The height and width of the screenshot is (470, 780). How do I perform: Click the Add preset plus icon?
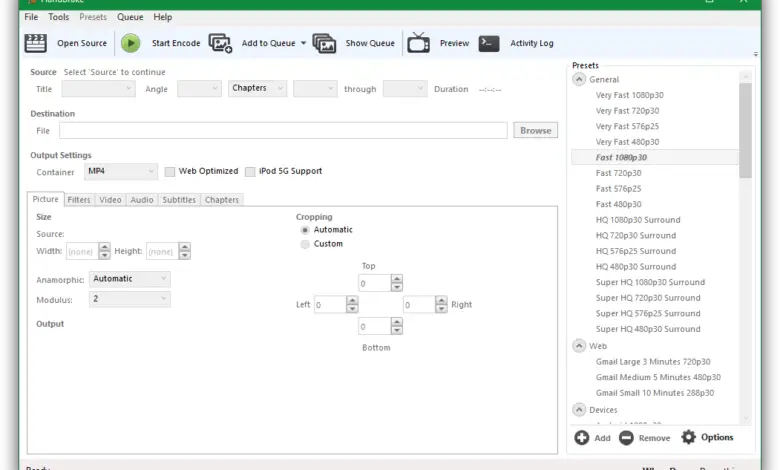(x=582, y=438)
